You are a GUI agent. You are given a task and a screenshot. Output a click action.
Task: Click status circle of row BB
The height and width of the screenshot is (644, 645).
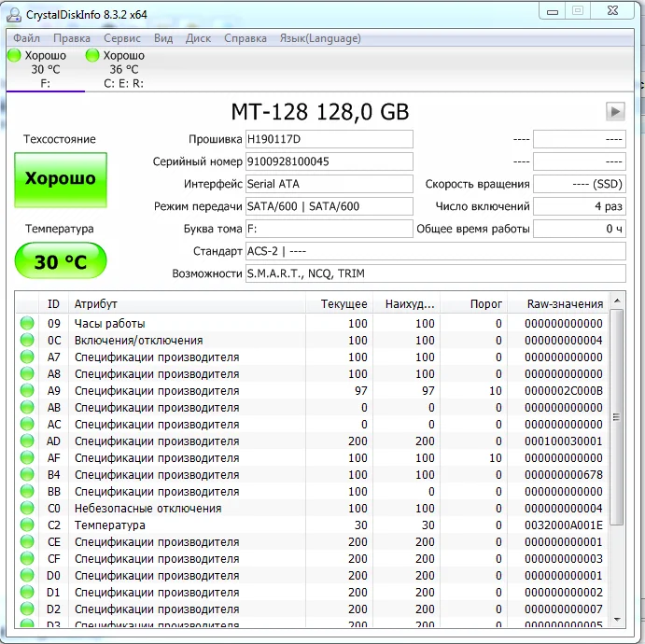coord(27,492)
